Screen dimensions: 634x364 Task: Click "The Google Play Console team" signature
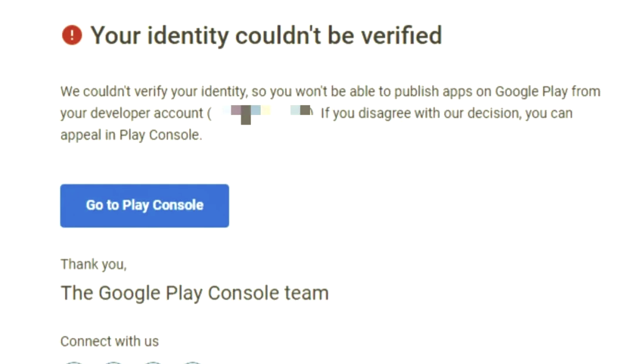(194, 293)
